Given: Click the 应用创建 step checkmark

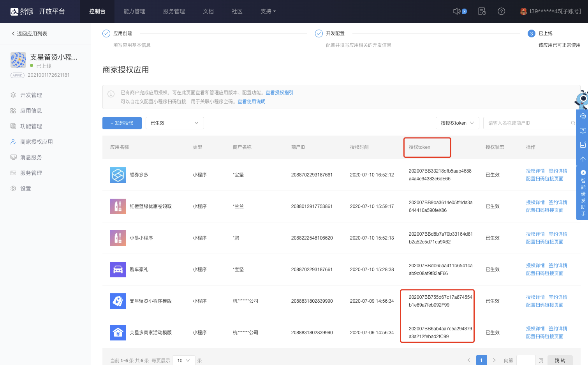Looking at the screenshot, I should [106, 34].
